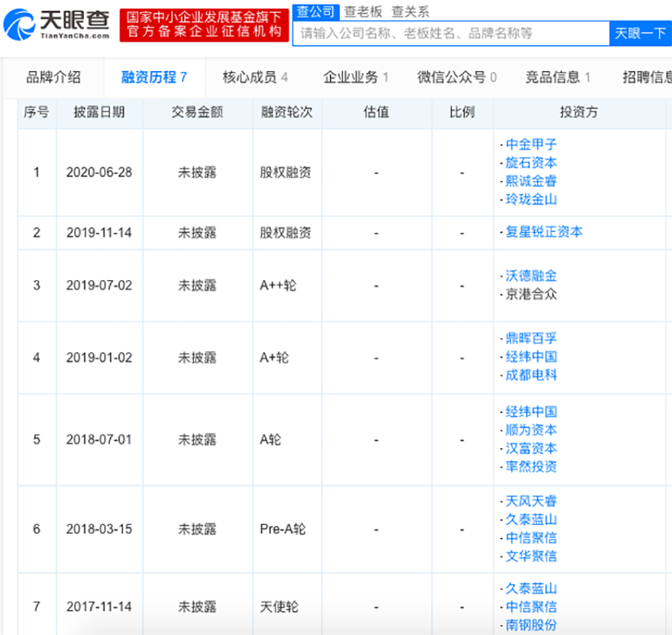Open 中信聚信 link in 天使轮 row
The width and height of the screenshot is (672, 635).
(531, 608)
